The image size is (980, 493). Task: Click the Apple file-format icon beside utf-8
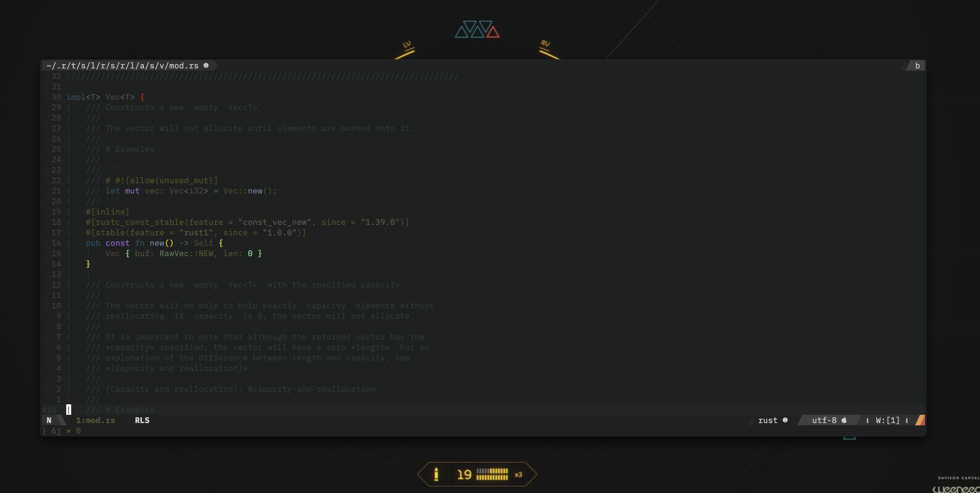pyautogui.click(x=844, y=420)
